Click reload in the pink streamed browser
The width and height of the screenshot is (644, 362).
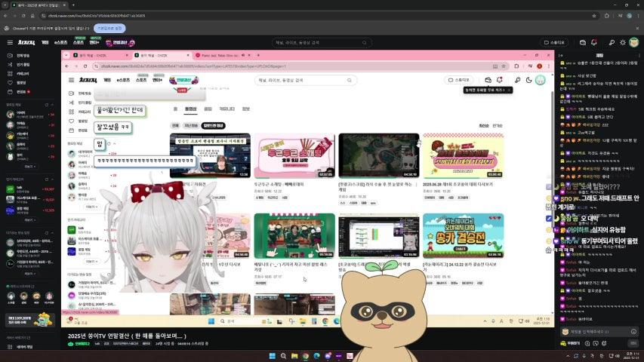tap(85, 66)
